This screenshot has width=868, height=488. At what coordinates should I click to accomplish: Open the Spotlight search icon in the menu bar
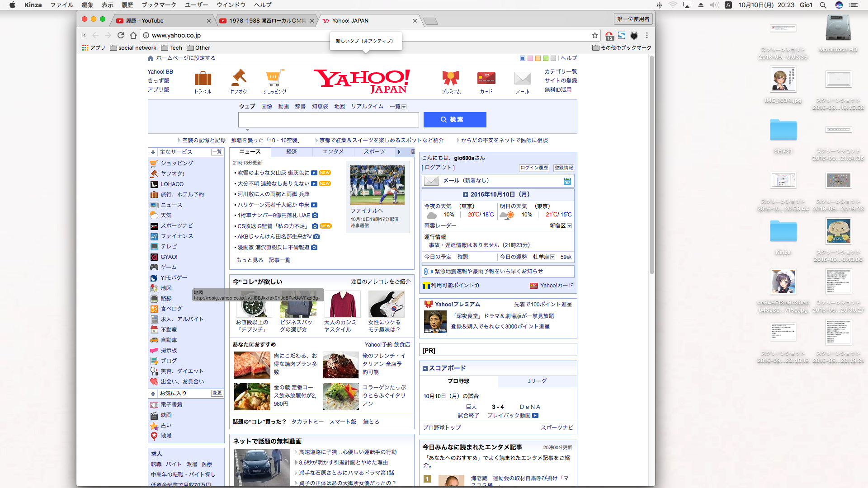click(x=823, y=5)
